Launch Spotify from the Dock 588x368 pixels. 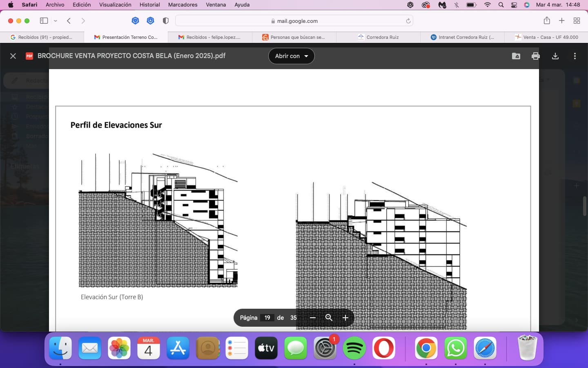[x=354, y=348]
